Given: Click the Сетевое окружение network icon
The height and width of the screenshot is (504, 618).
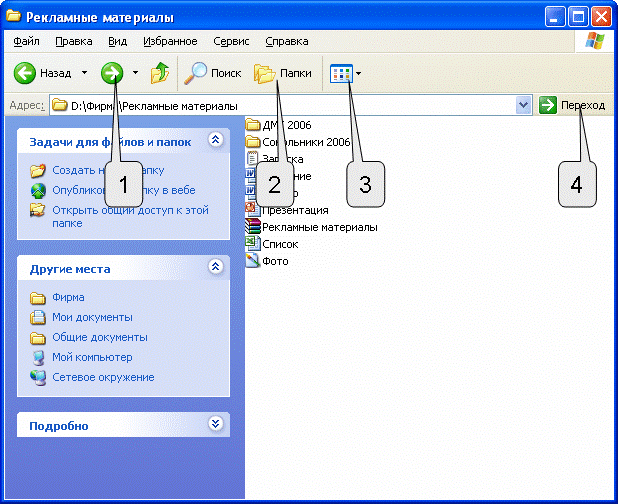Looking at the screenshot, I should click(38, 378).
